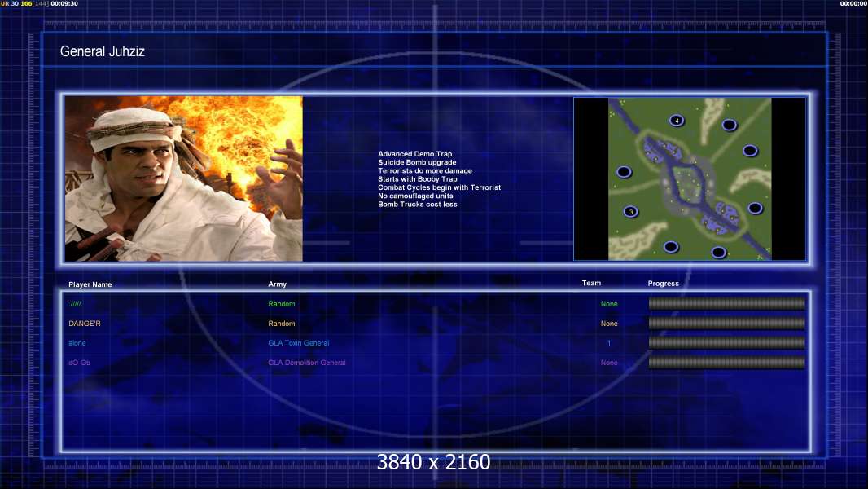Click the progress bar in the dO-Ob row
Screen dimensions: 868x489
click(727, 363)
